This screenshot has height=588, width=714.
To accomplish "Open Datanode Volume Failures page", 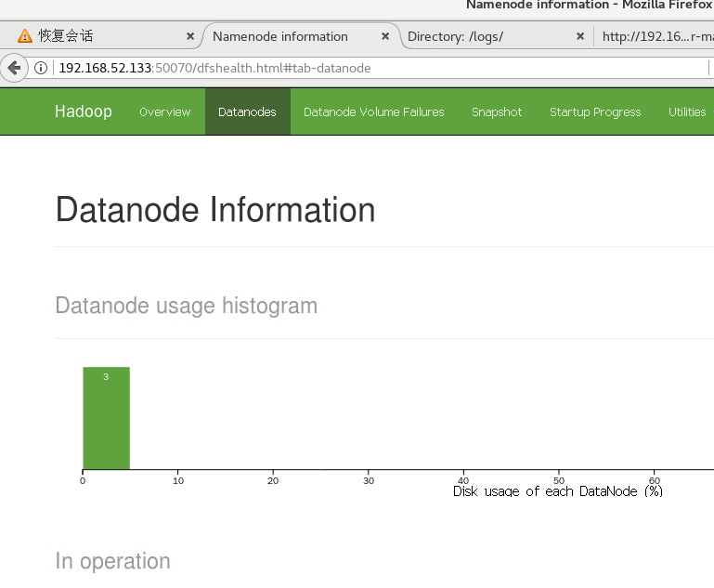I will [374, 112].
